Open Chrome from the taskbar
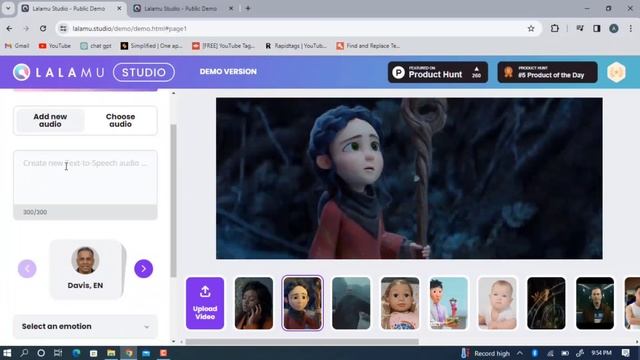The width and height of the screenshot is (640, 360). coord(129,353)
